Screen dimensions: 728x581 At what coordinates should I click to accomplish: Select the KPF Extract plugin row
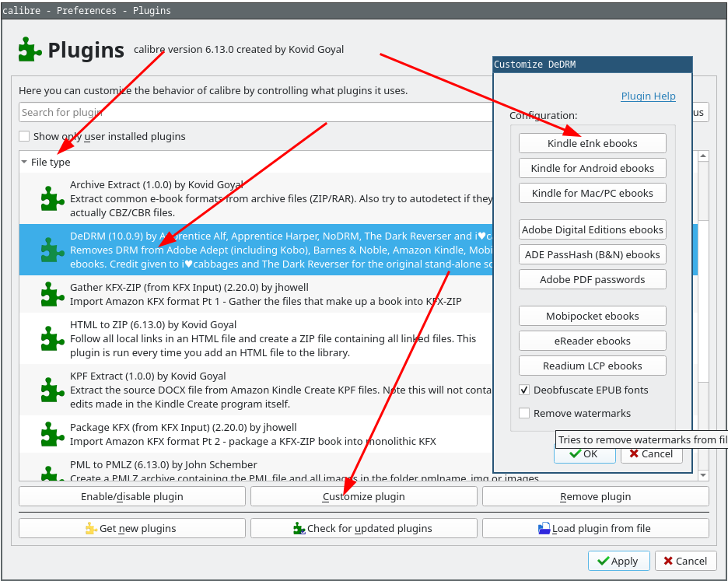(x=256, y=390)
